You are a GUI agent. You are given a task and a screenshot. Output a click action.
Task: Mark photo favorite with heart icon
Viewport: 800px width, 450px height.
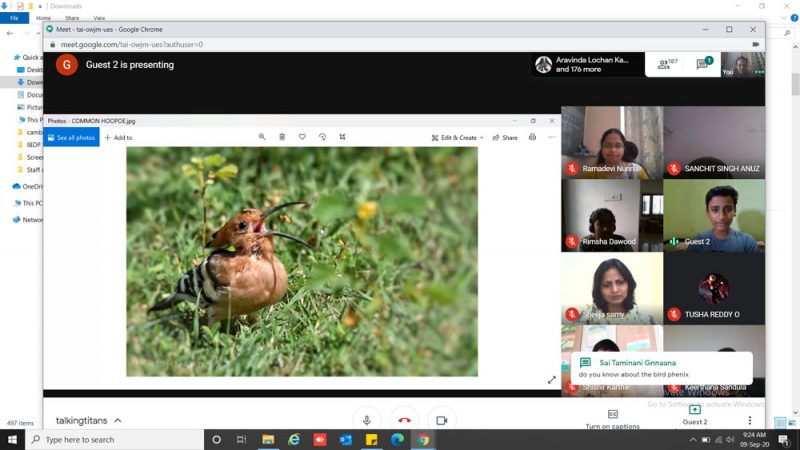click(302, 137)
